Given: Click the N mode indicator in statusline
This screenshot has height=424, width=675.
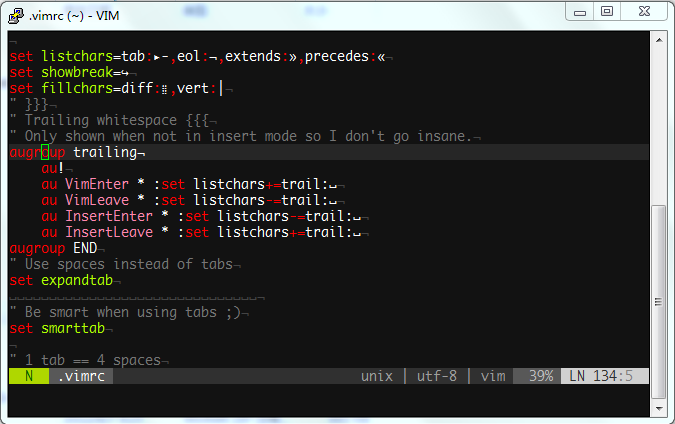Looking at the screenshot, I should point(29,376).
